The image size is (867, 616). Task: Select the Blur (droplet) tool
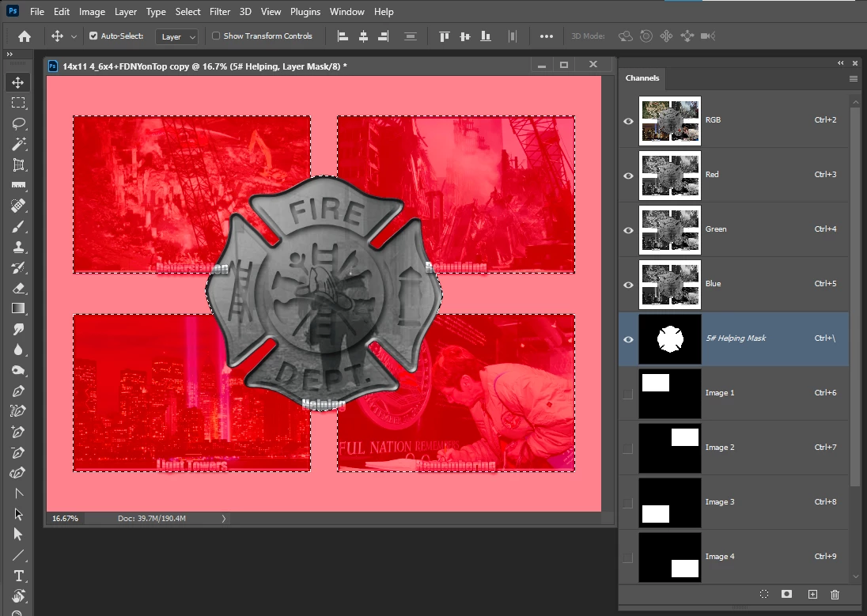[x=17, y=350]
